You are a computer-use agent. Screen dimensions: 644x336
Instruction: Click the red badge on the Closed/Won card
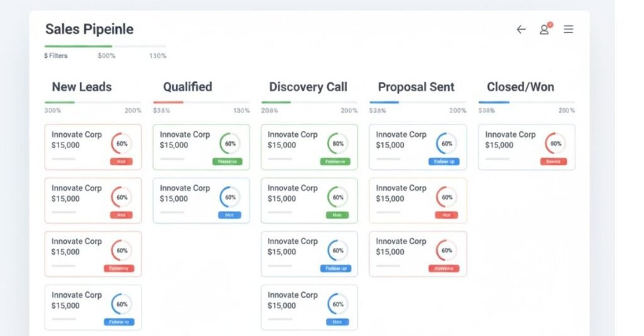click(x=553, y=161)
